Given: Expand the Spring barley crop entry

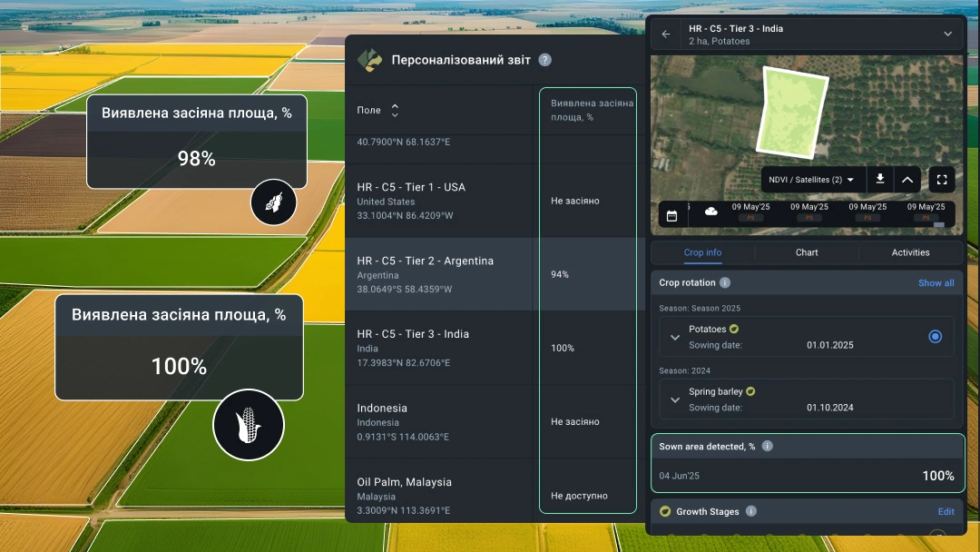Looking at the screenshot, I should pyautogui.click(x=675, y=399).
